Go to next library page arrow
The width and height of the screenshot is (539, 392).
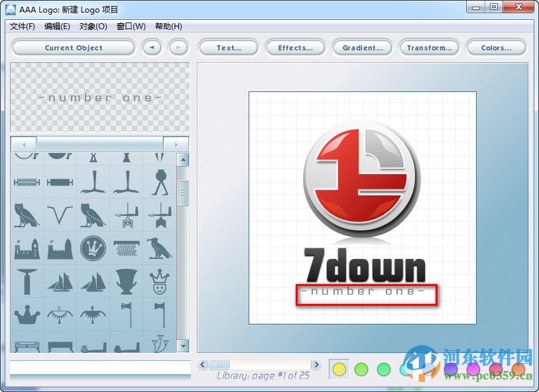(316, 364)
